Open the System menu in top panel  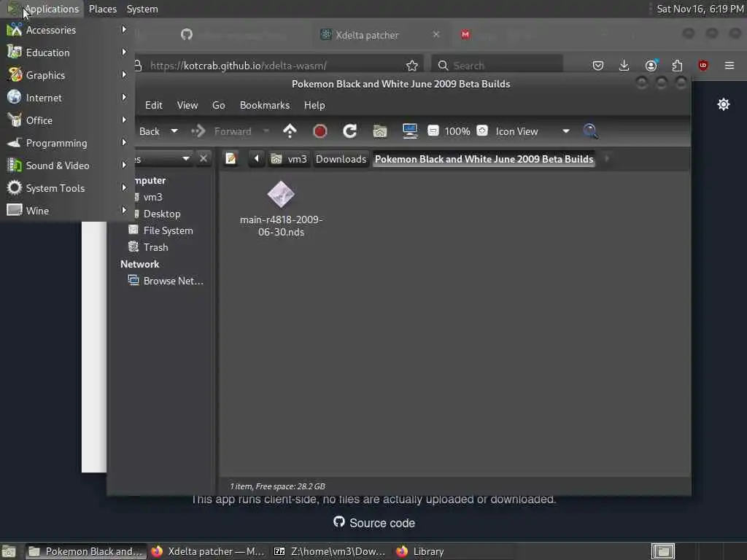pyautogui.click(x=142, y=9)
